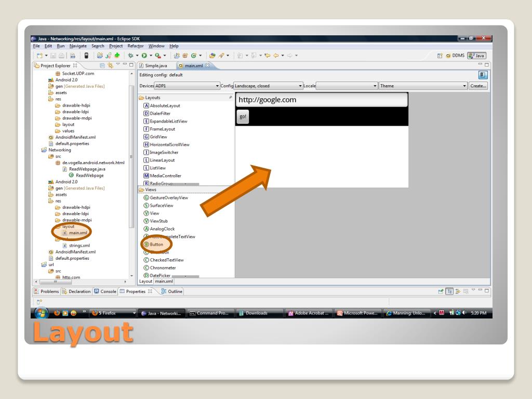Click the http://google.com text field
The image size is (532, 399).
(x=321, y=100)
